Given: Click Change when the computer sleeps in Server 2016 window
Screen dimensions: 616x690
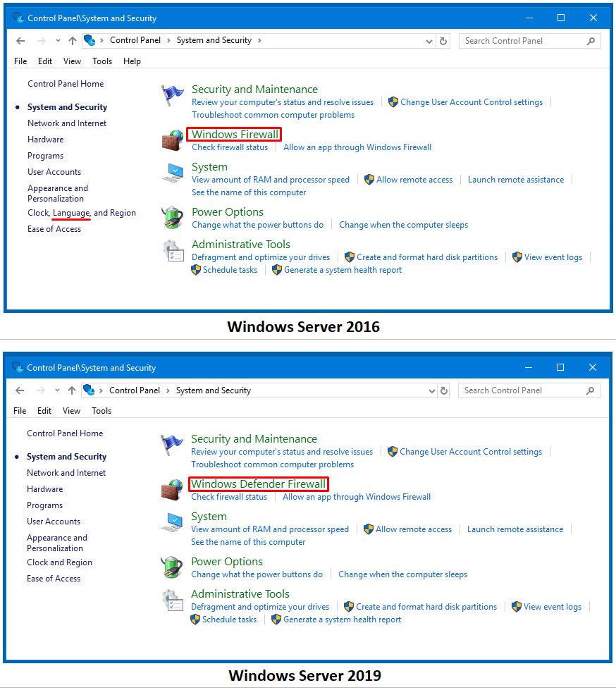Looking at the screenshot, I should point(403,225).
